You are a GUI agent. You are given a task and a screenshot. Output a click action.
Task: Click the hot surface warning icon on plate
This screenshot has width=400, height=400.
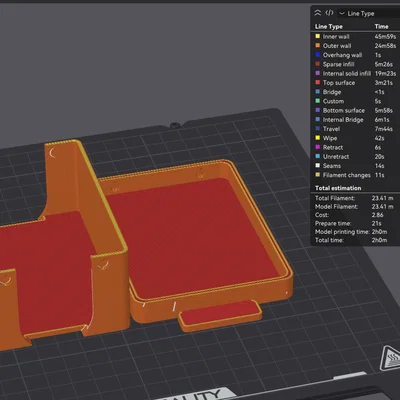(392, 359)
